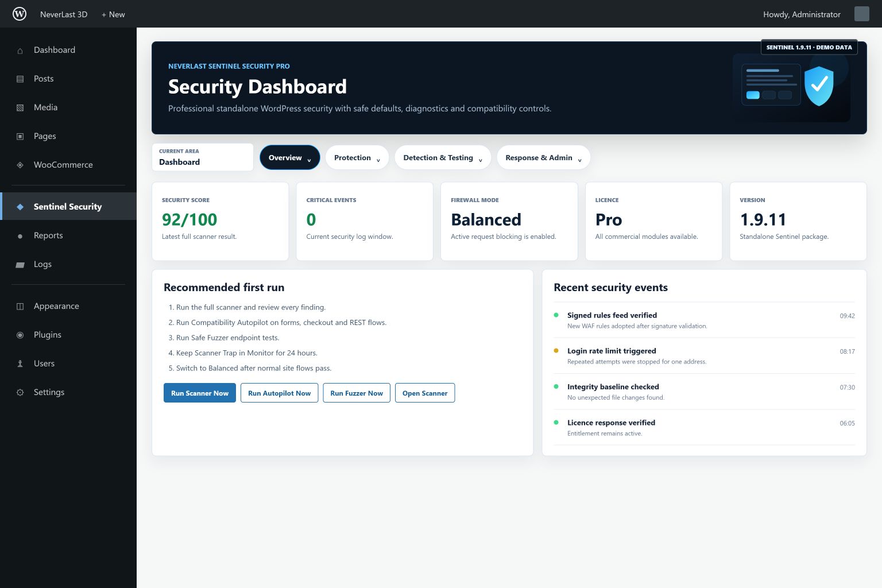882x588 pixels.
Task: Click the Open Scanner button
Action: (x=425, y=393)
